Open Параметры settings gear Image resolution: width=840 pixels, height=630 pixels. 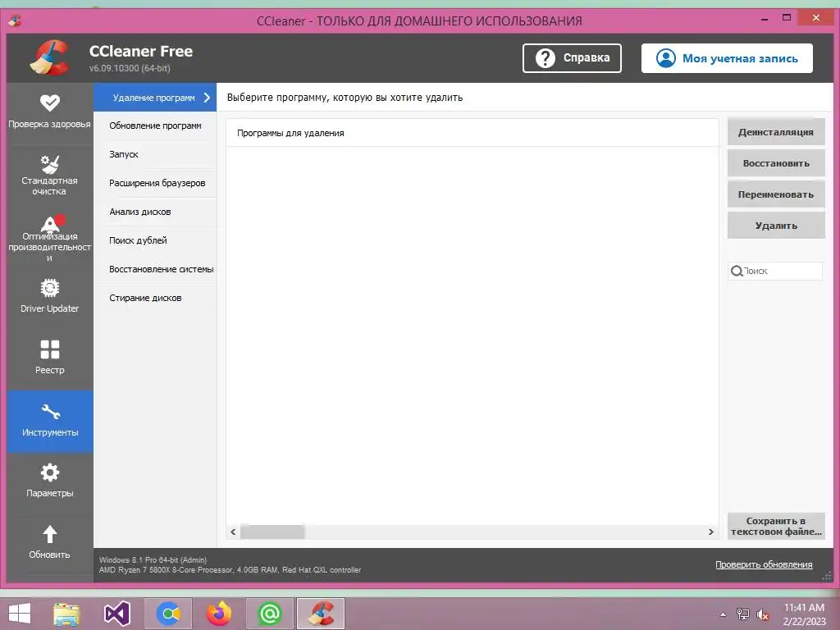coord(50,472)
